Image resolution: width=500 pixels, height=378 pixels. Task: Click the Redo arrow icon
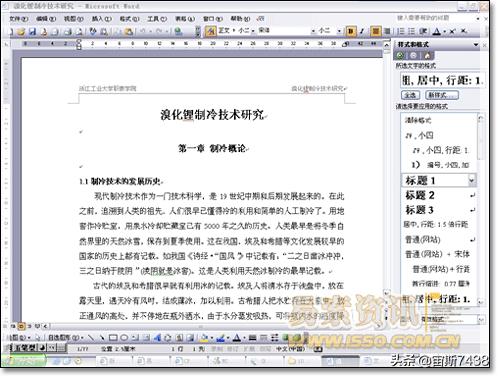[159, 32]
